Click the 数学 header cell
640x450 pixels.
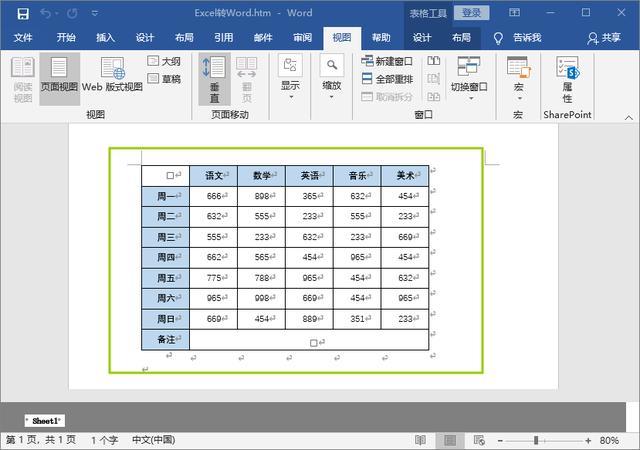pos(262,176)
